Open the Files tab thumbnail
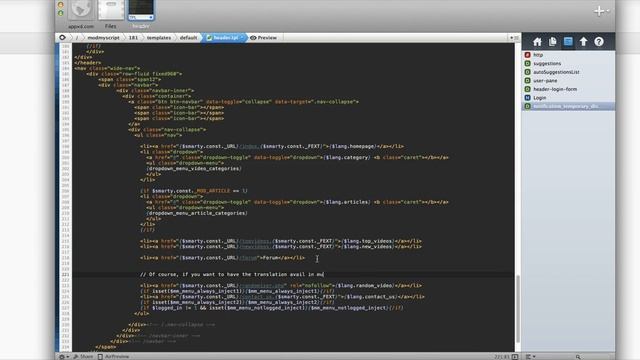The width and height of the screenshot is (640, 360). [111, 10]
